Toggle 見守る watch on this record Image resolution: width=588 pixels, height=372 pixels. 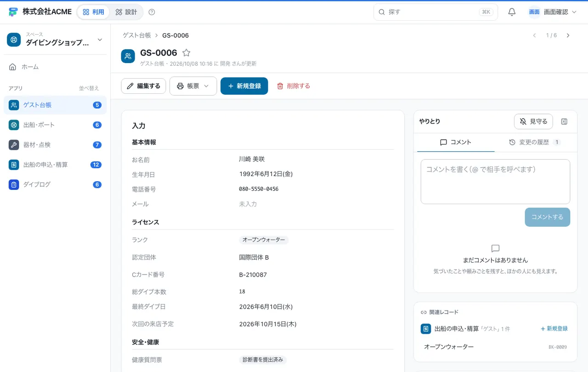(533, 121)
